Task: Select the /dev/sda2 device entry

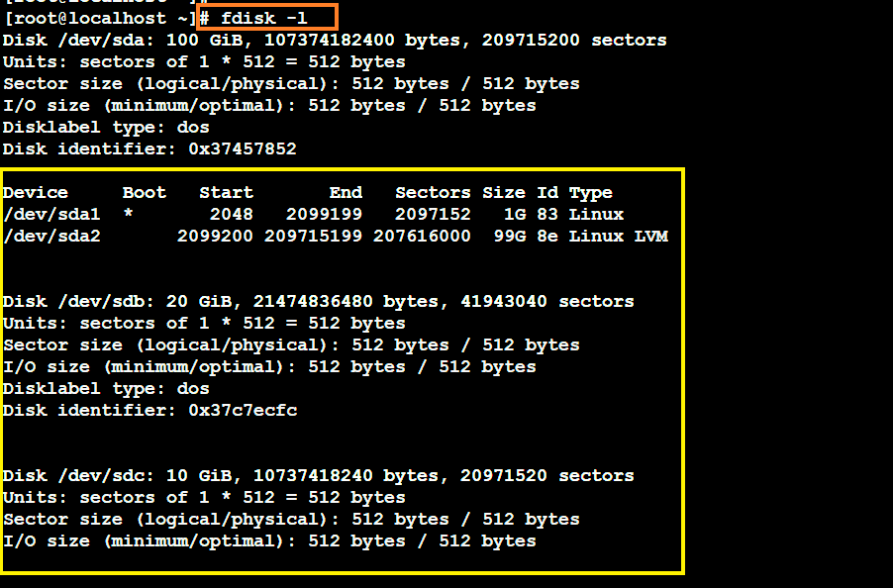Action: click(36, 237)
